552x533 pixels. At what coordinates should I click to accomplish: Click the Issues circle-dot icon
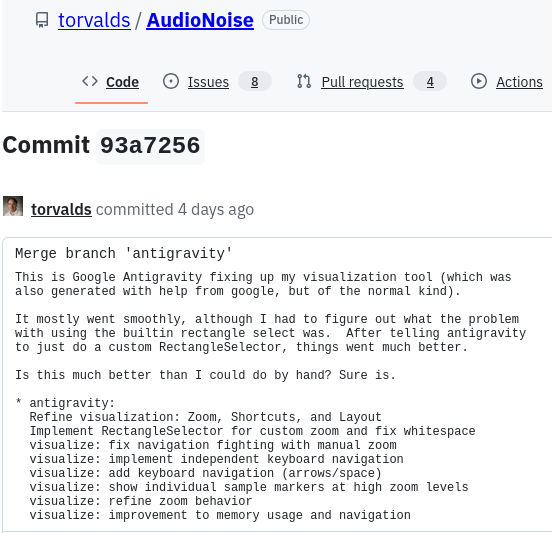pos(171,81)
